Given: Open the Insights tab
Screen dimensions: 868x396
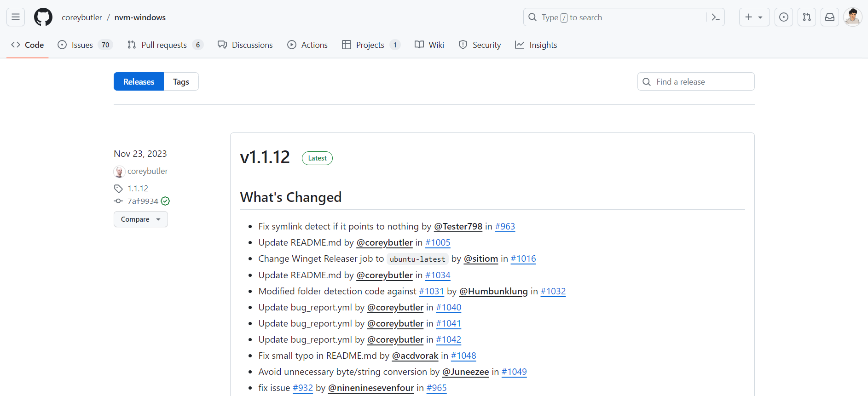Looking at the screenshot, I should pos(536,45).
